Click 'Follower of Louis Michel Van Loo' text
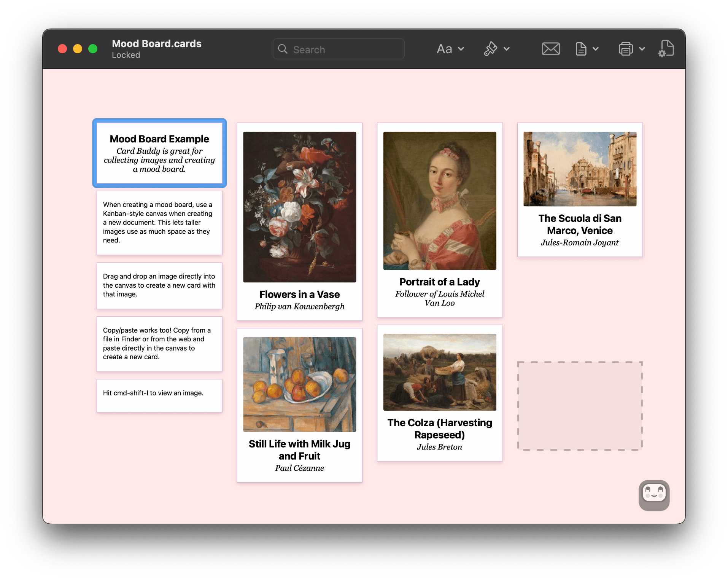The image size is (728, 580). click(440, 298)
